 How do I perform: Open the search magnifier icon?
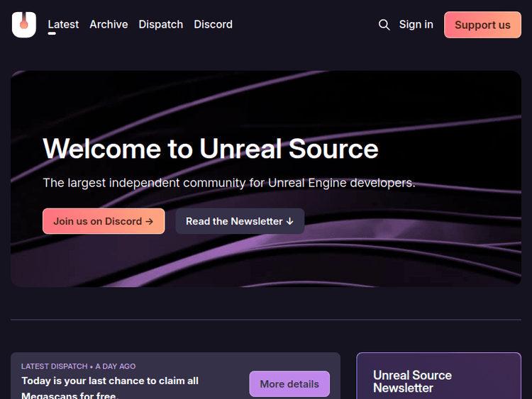pos(384,25)
